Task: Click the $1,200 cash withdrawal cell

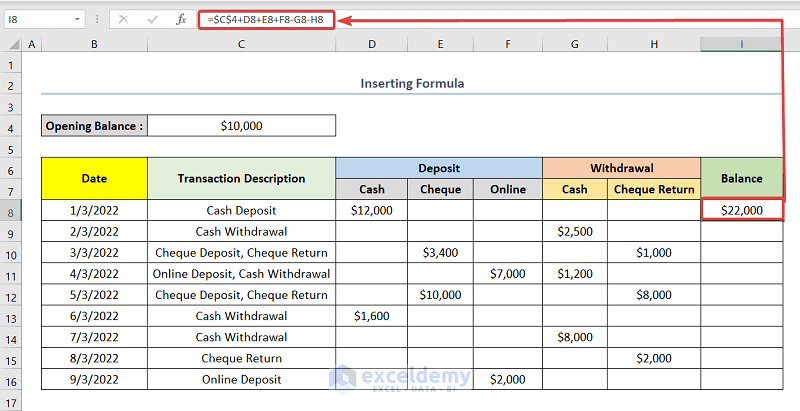Action: (x=574, y=274)
